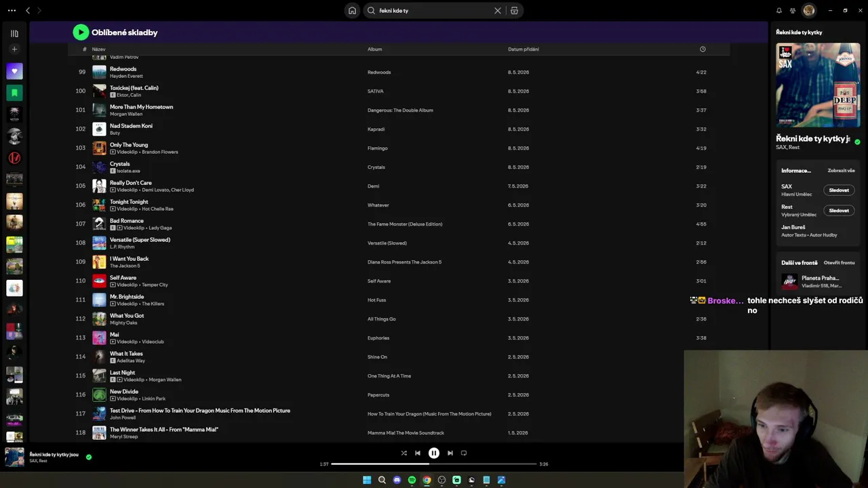Skip to the previous track

pos(418,453)
